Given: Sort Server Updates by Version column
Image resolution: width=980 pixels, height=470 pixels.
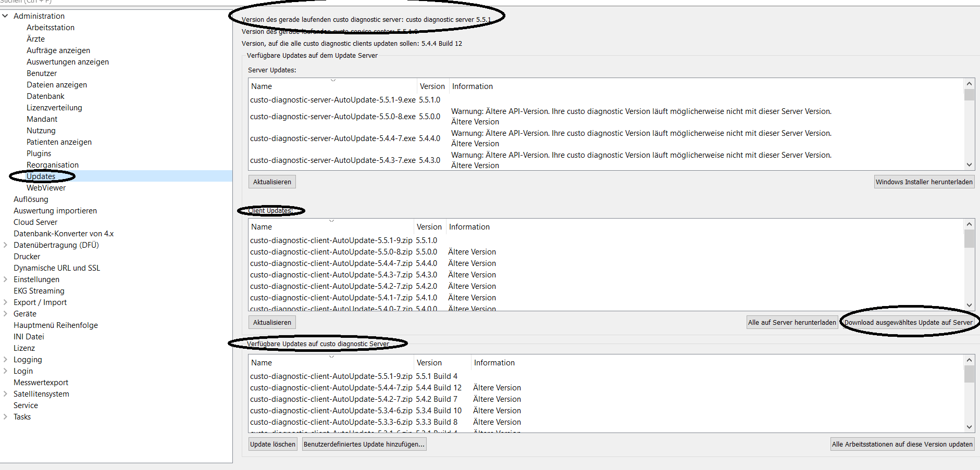Looking at the screenshot, I should click(x=432, y=86).
